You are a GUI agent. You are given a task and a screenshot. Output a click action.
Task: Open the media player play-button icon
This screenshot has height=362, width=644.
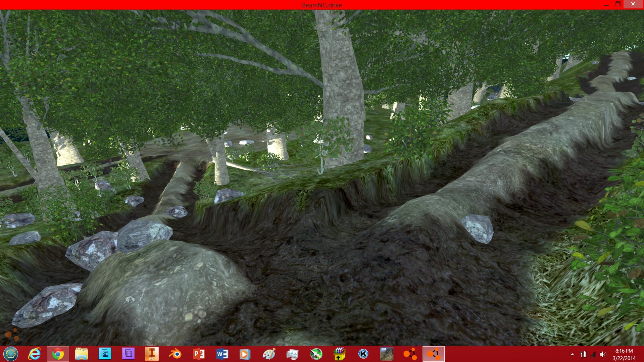[x=245, y=354]
